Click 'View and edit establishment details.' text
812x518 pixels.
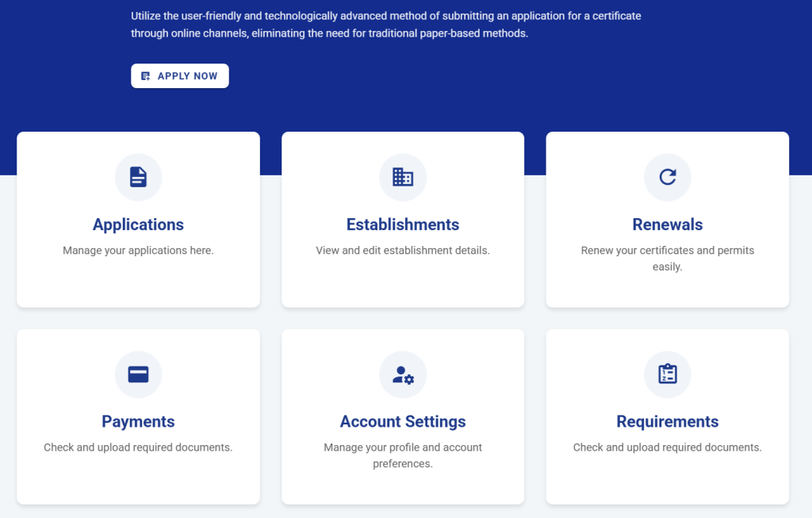point(403,251)
